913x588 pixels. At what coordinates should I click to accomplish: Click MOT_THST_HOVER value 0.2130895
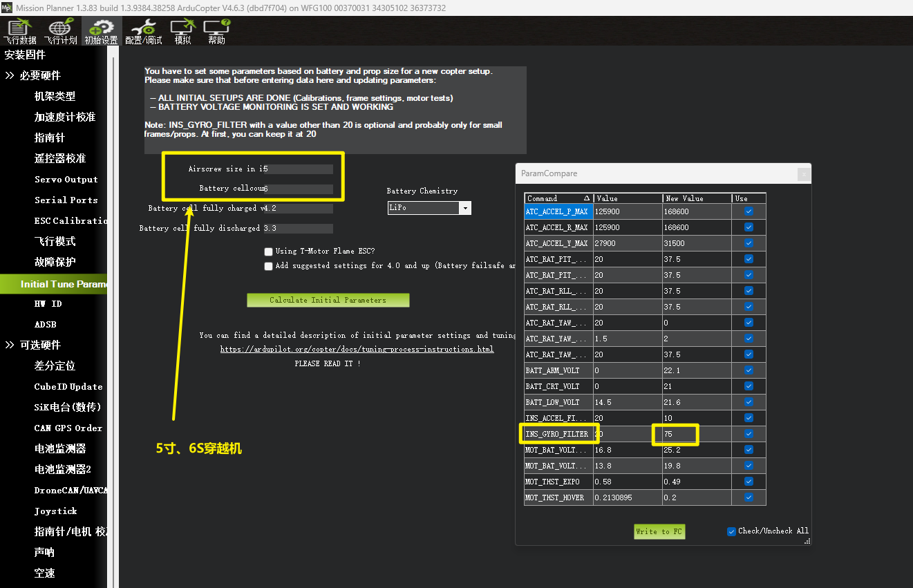[x=628, y=497]
